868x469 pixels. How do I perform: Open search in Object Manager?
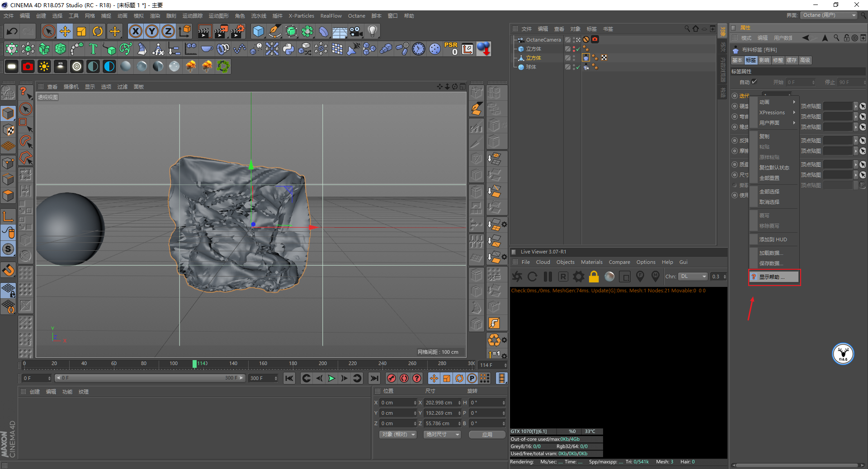pos(687,28)
